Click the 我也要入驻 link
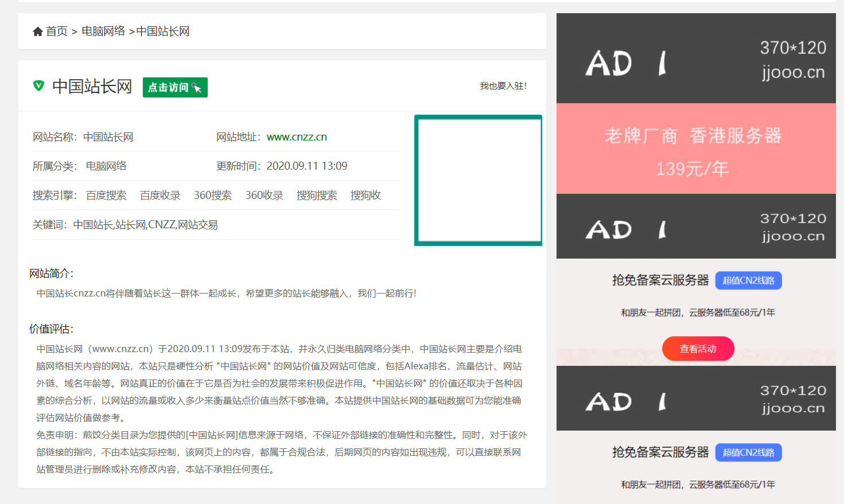This screenshot has width=844, height=504. coord(503,85)
